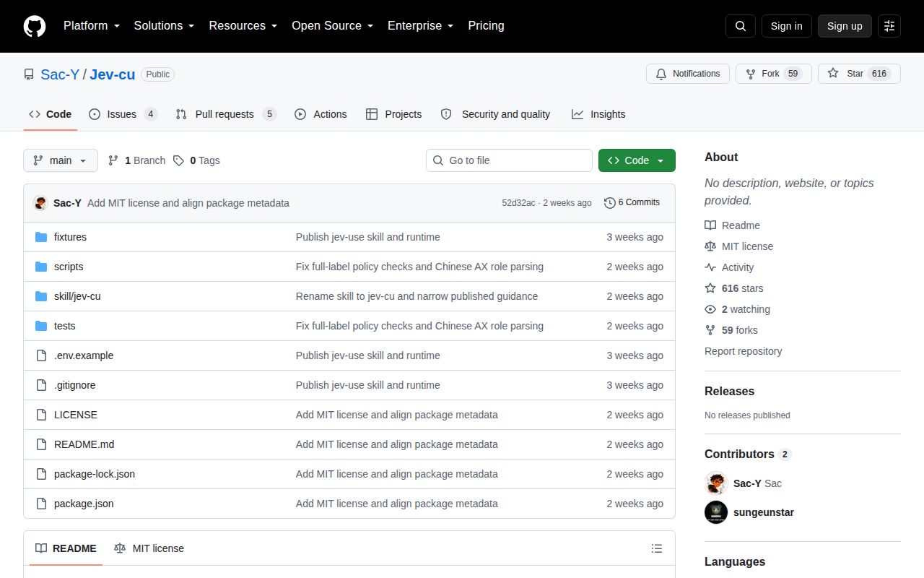Open the .env.example file
The image size is (924, 578).
point(84,355)
